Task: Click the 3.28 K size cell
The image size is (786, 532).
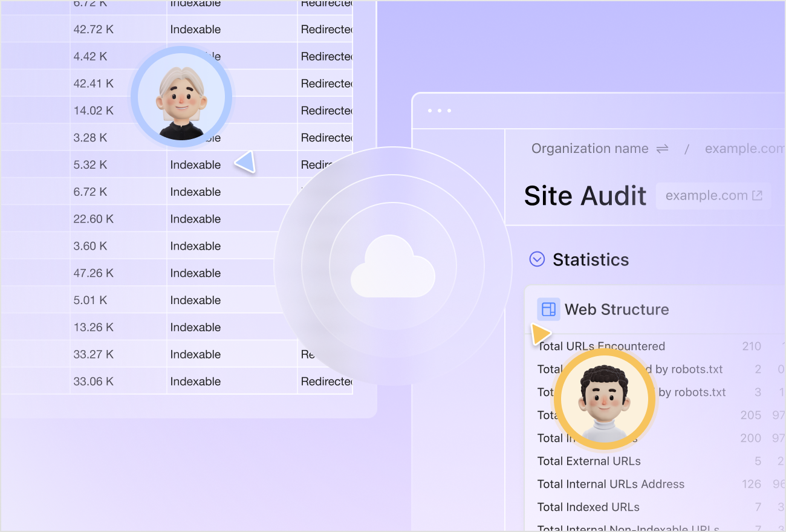Action: [90, 138]
